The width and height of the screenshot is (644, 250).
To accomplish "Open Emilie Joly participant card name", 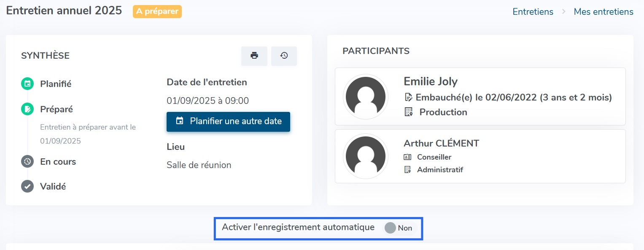I will [x=431, y=81].
